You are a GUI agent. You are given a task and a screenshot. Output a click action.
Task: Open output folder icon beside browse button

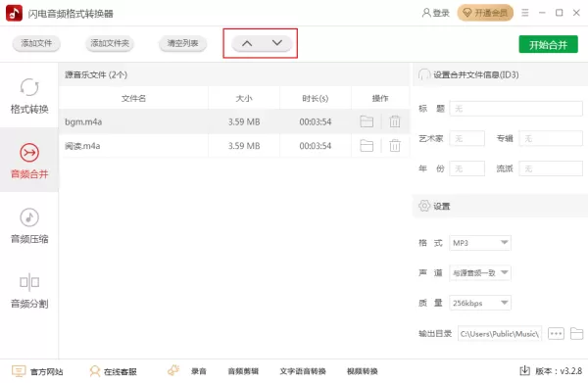click(x=577, y=333)
